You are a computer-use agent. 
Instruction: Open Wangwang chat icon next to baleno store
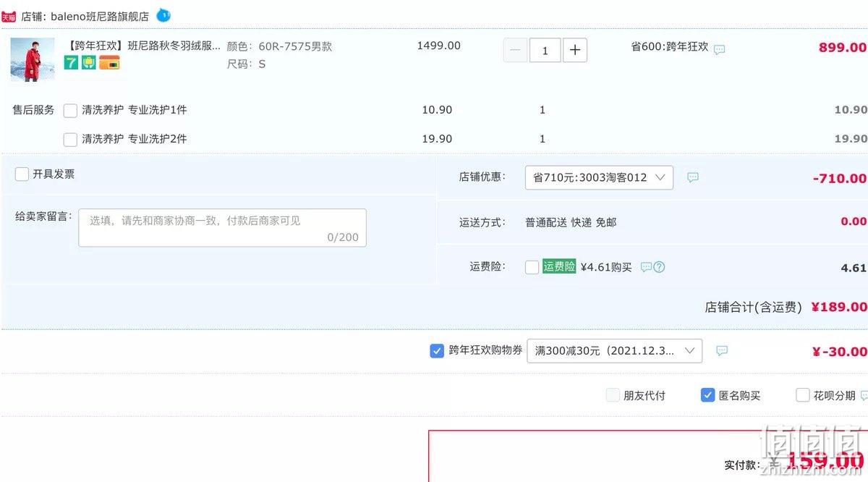pos(163,15)
